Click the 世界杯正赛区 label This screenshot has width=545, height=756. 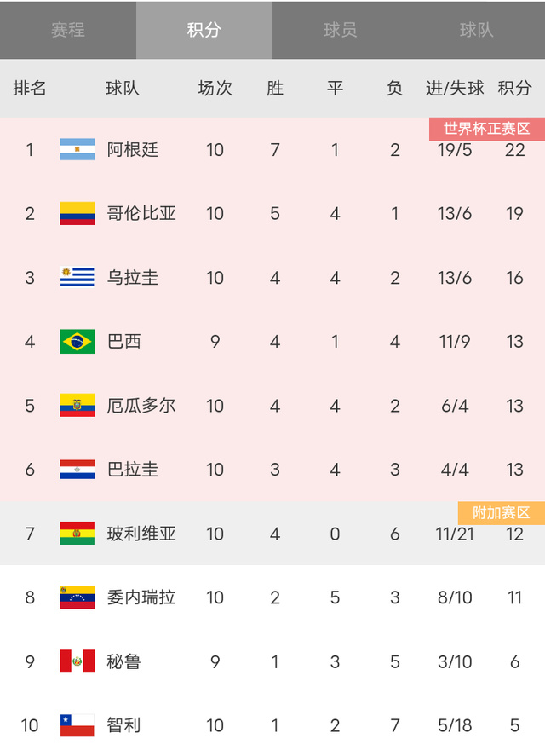point(486,127)
